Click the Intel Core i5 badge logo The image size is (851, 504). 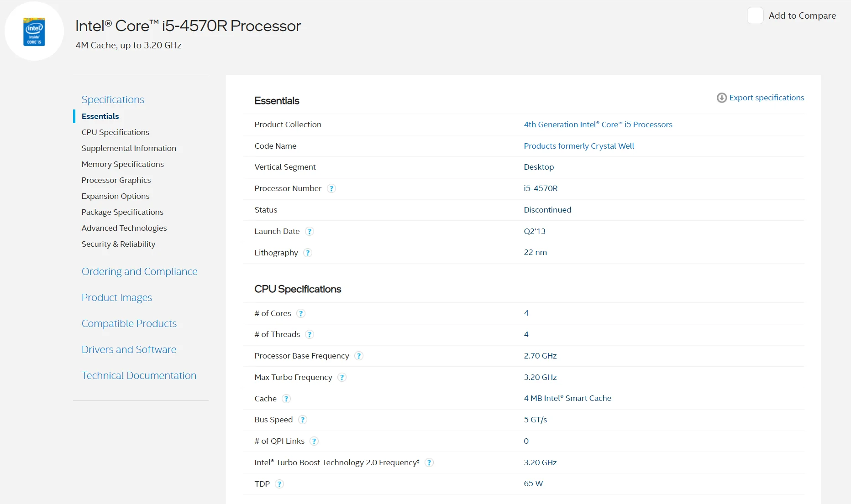(34, 31)
